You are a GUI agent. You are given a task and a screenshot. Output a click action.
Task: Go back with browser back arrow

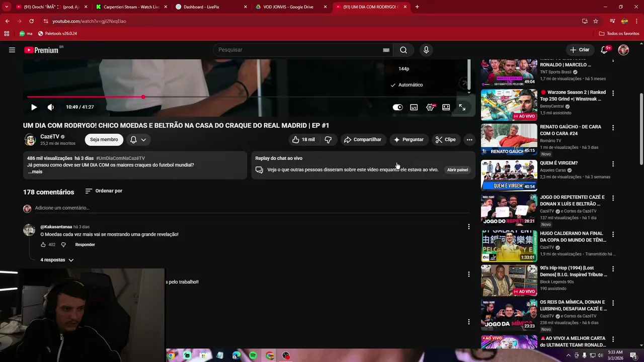(7, 21)
